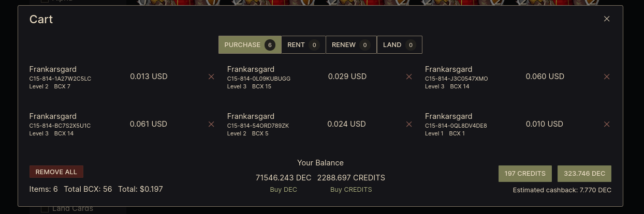Click card entry C15-814-0QL8DV4DE8
The image size is (644, 214).
tap(456, 126)
